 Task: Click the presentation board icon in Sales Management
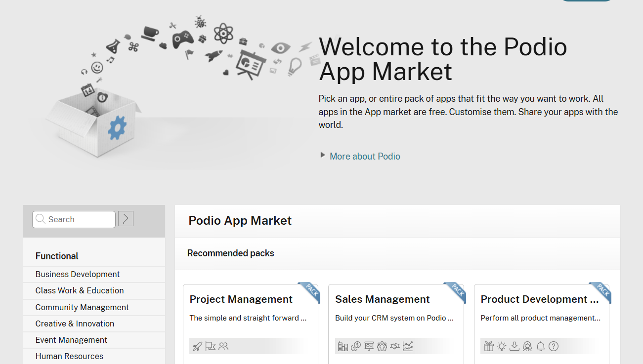pos(369,346)
